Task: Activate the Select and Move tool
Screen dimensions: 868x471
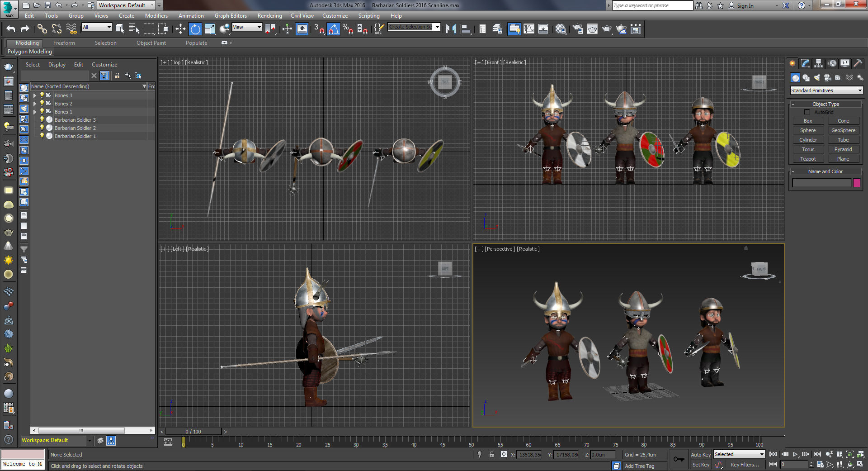Action: [180, 29]
